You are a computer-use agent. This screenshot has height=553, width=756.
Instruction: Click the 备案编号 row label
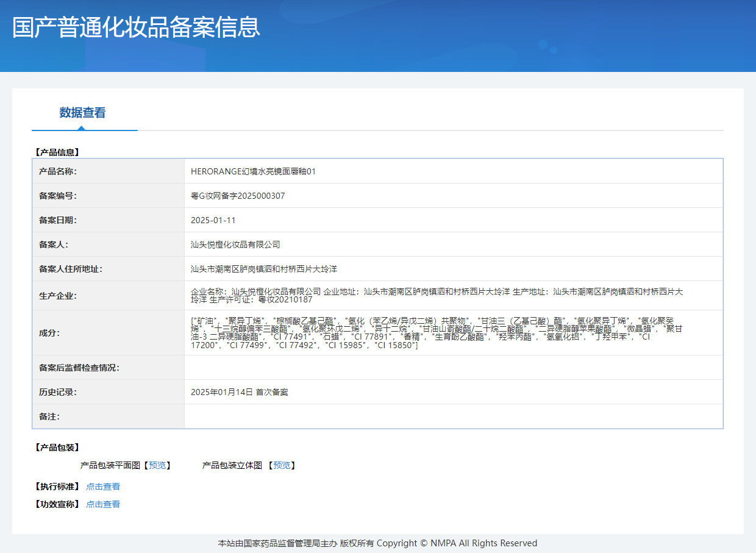click(58, 196)
